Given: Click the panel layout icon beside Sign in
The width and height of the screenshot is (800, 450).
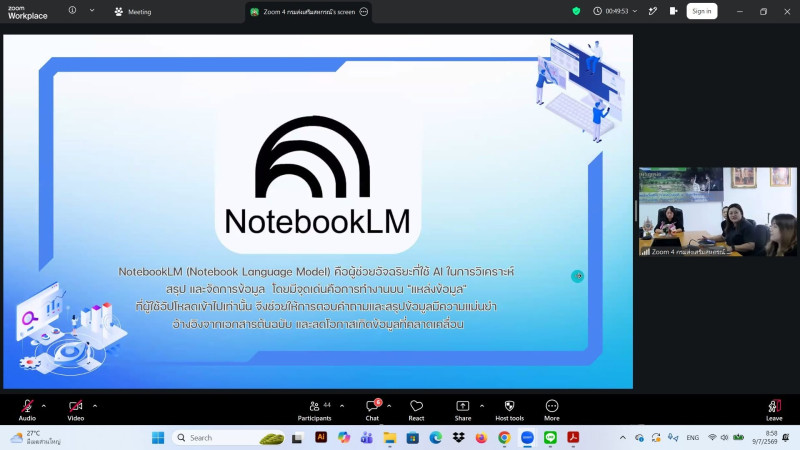Looking at the screenshot, I should click(x=673, y=11).
